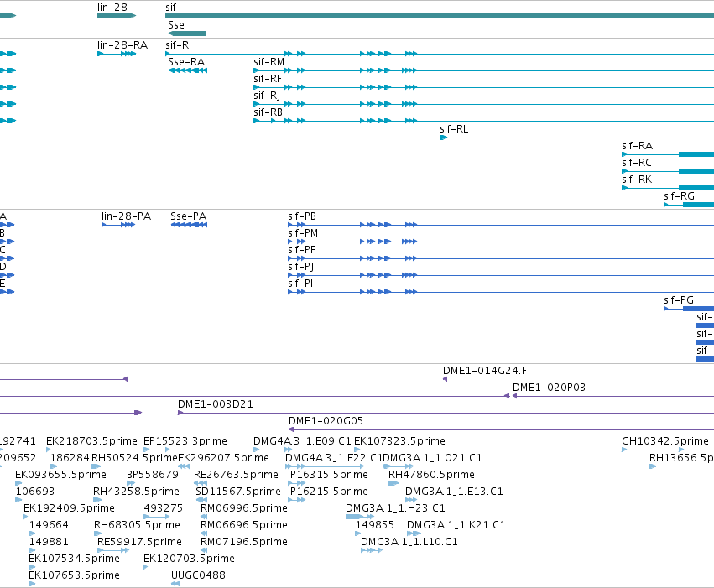The height and width of the screenshot is (588, 714).
Task: Select the sif-RI transcript label
Action: [178, 45]
